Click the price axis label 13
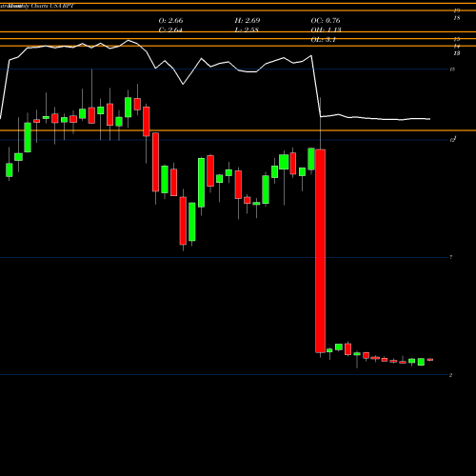The image size is (476, 476). coord(457,53)
